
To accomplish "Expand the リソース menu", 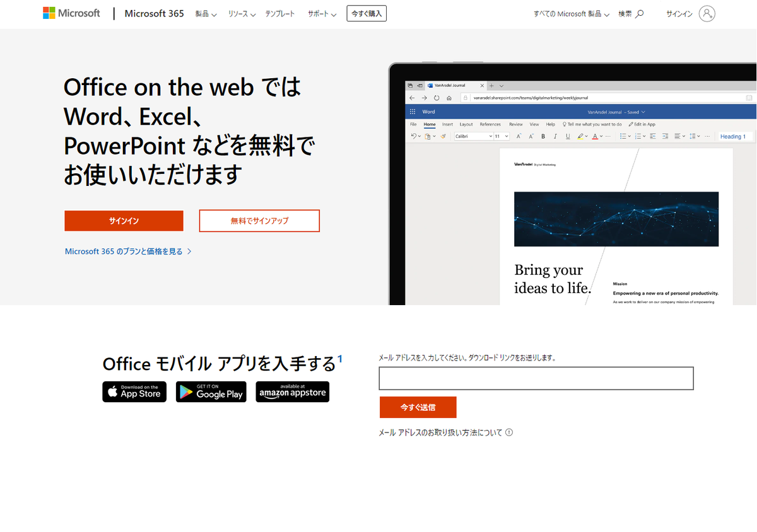I will tap(242, 13).
